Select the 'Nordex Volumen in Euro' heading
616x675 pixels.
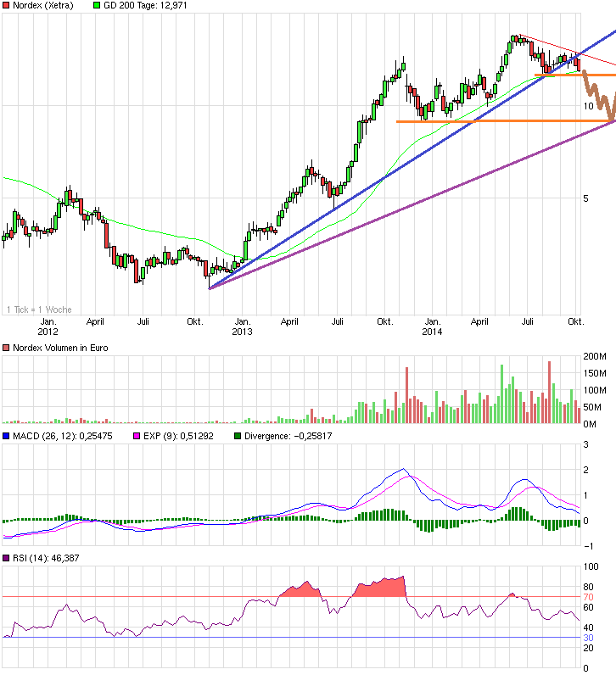pyautogui.click(x=60, y=348)
